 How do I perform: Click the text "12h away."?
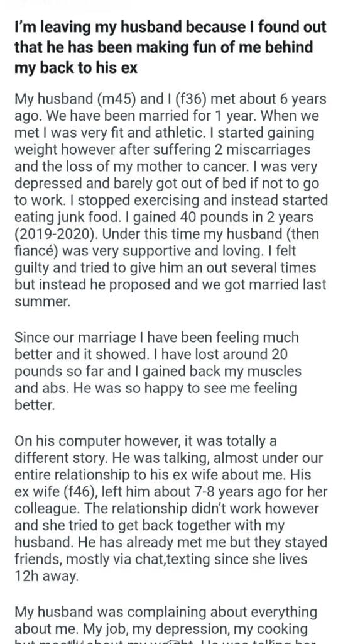[x=46, y=576]
